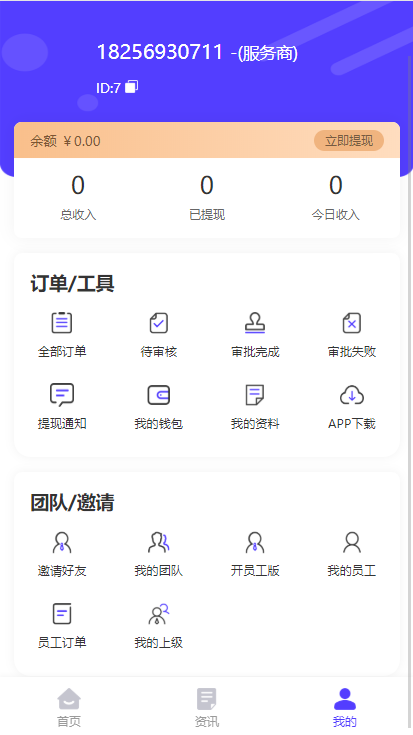Open 提现通知 withdrawal notice icon
413x735 pixels.
(x=62, y=395)
